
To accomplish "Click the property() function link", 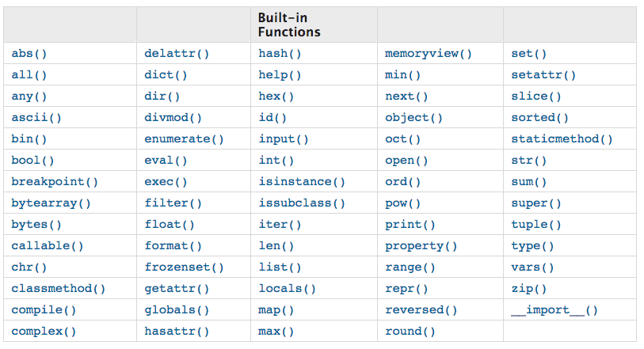I will click(x=421, y=246).
